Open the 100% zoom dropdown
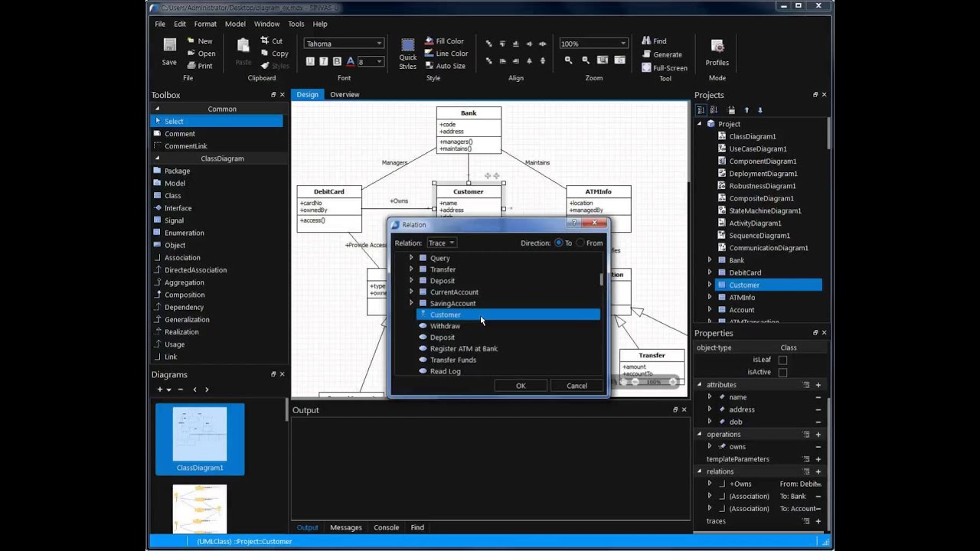This screenshot has height=551, width=980. [x=593, y=44]
